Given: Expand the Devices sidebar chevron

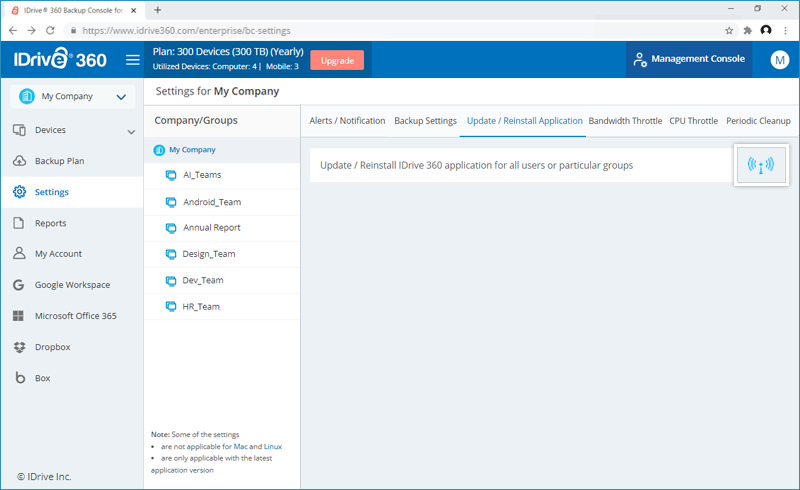Looking at the screenshot, I should [x=131, y=131].
